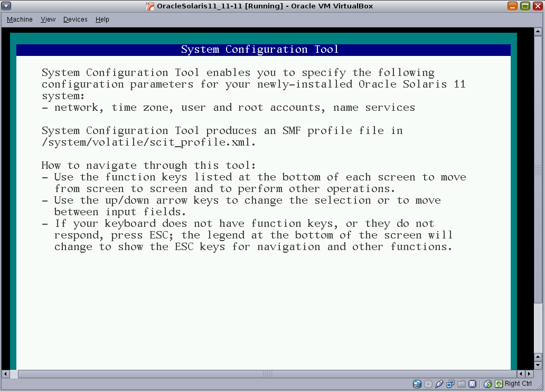Maximize the VirtualBox window

525,6
